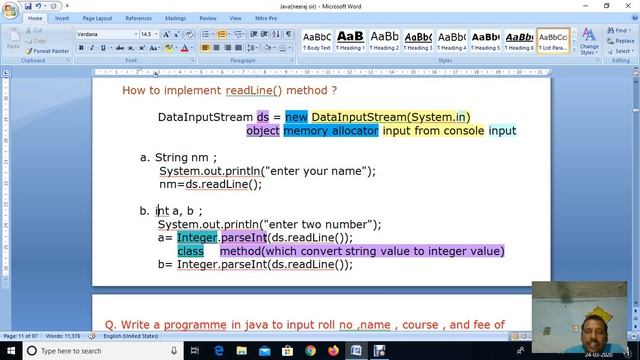
Task: Click the Words: 11,376 status entry
Action: (63, 336)
